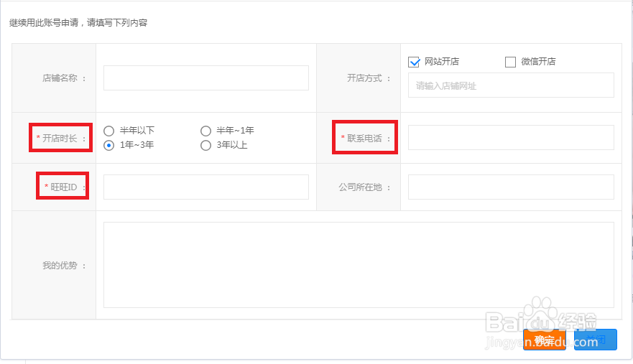This screenshot has width=633, height=364.
Task: Click the 公司所在地 label text
Action: 360,187
